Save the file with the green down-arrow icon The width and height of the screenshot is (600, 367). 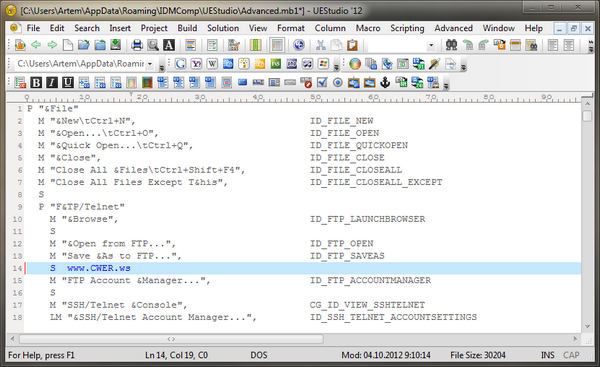116,45
